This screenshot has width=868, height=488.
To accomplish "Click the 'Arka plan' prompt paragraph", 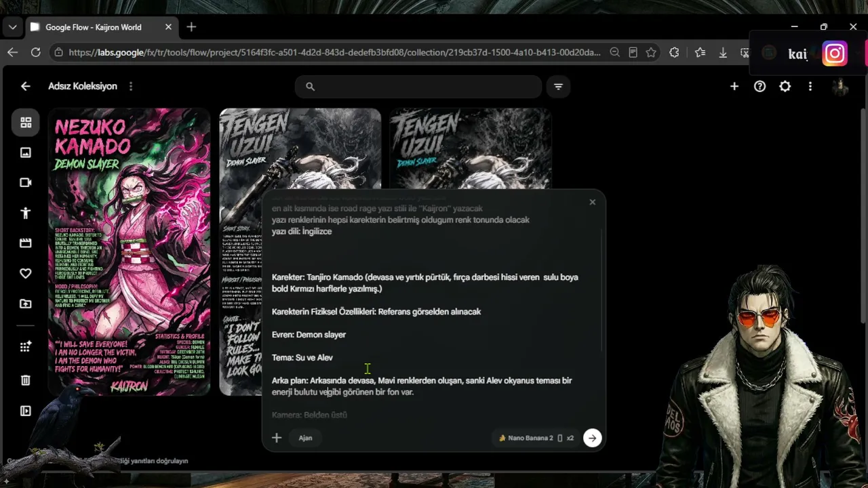I will point(422,386).
